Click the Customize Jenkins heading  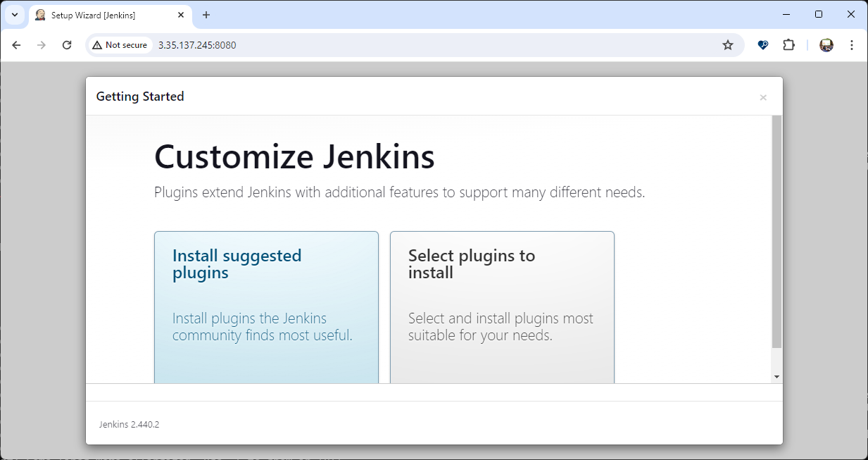pyautogui.click(x=294, y=156)
